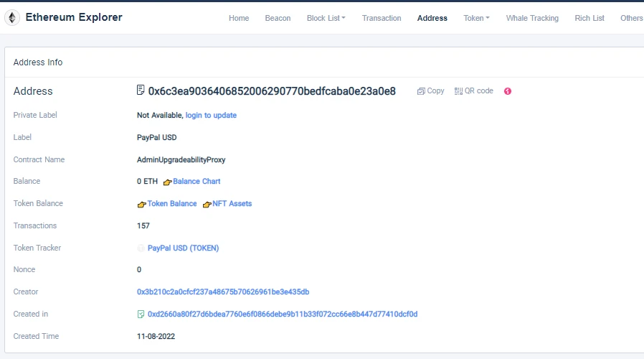Image resolution: width=644 pixels, height=359 pixels.
Task: Open the Balance Chart link
Action: (196, 182)
